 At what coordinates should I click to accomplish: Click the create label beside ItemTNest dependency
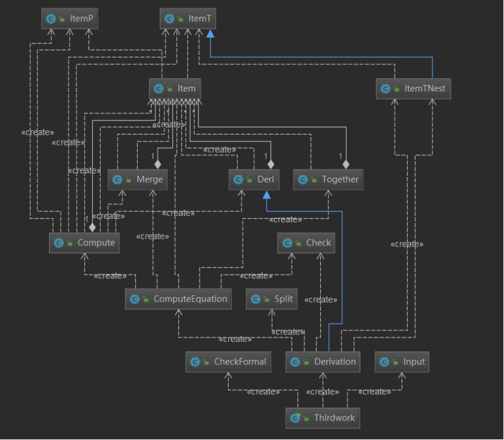(x=407, y=244)
